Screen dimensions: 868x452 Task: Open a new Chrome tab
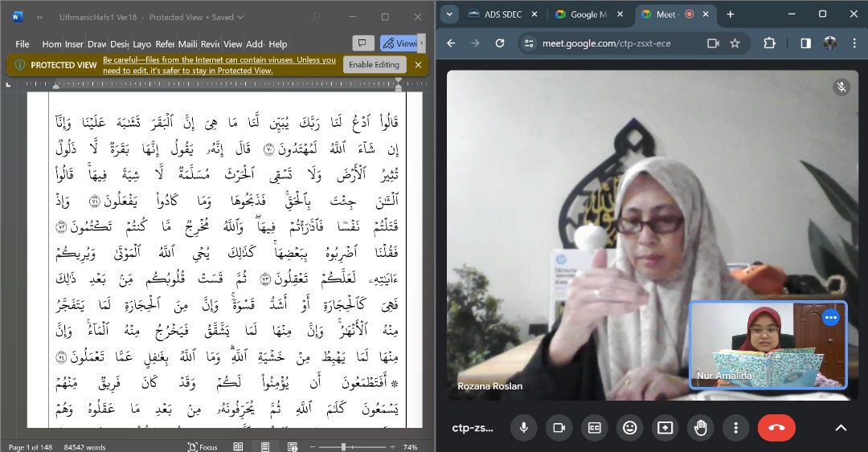(730, 14)
